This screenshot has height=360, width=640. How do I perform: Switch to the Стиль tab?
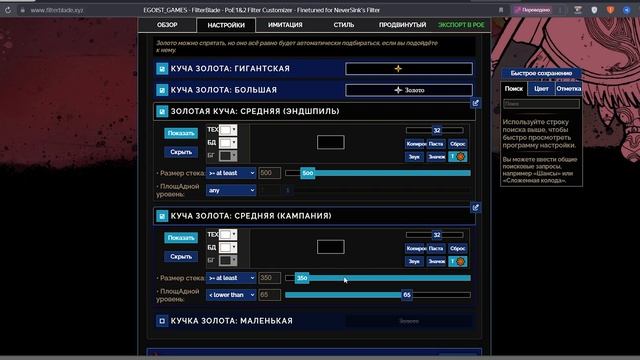(344, 25)
